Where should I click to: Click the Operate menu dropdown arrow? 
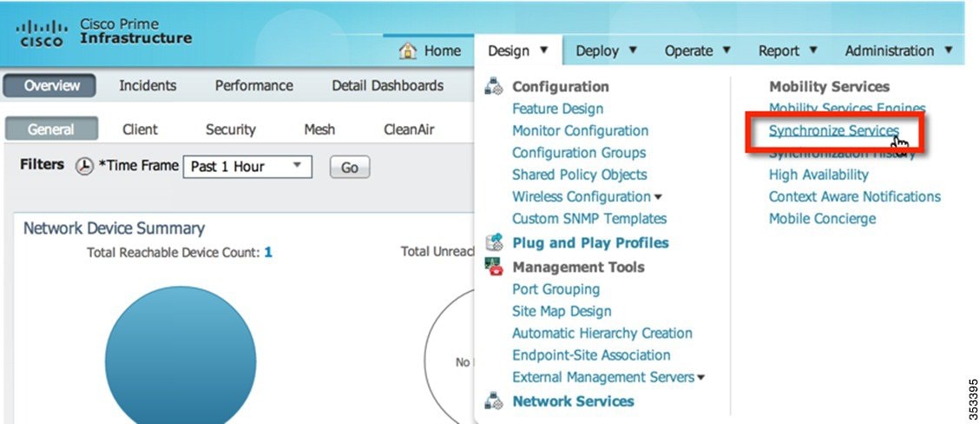pyautogui.click(x=727, y=50)
